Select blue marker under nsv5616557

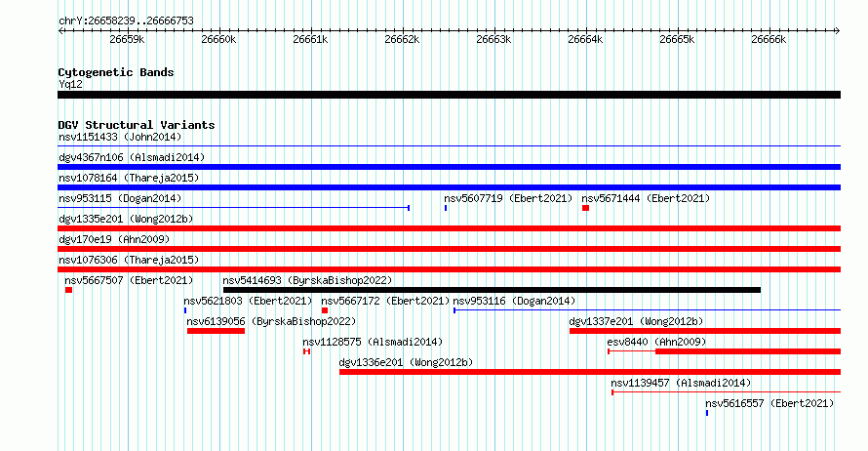[x=707, y=413]
